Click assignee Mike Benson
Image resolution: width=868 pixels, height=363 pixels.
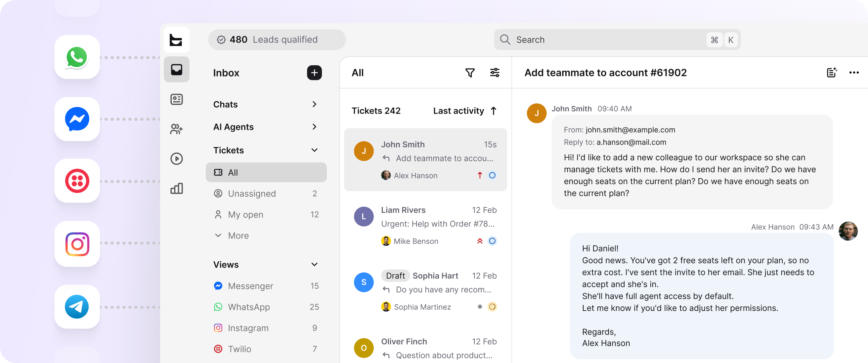tap(410, 241)
